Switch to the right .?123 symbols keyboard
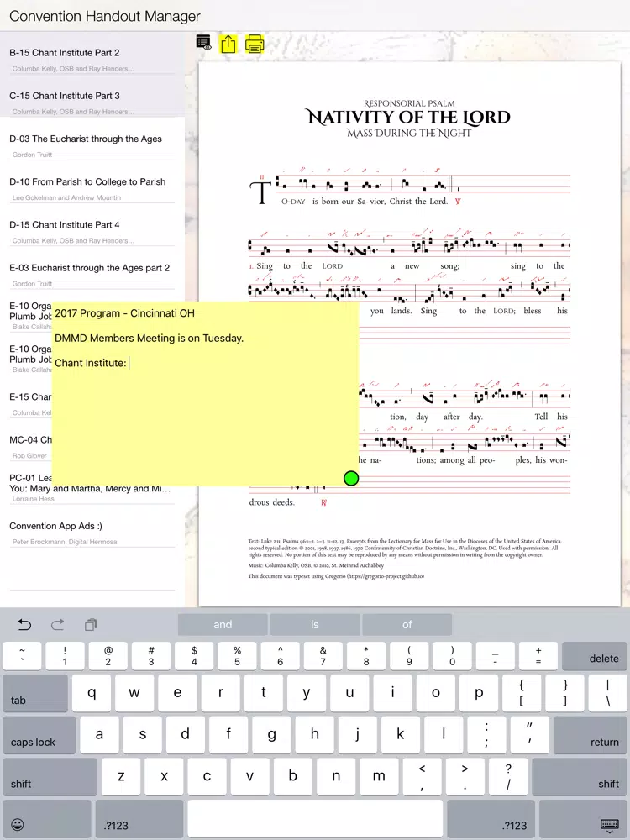Viewport: 630px width, 840px height. 491,819
